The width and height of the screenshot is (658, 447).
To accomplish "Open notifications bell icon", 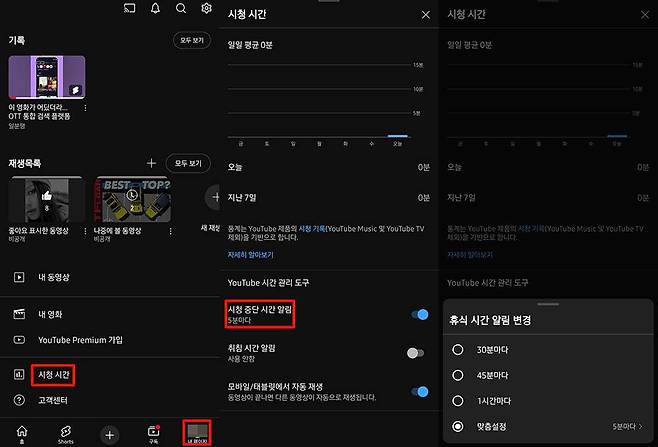I will [x=155, y=8].
